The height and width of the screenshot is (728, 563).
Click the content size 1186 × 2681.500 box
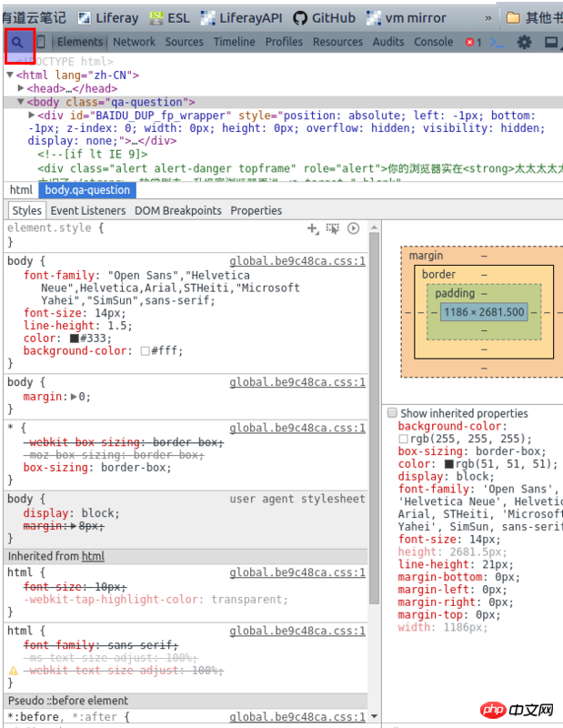click(483, 312)
